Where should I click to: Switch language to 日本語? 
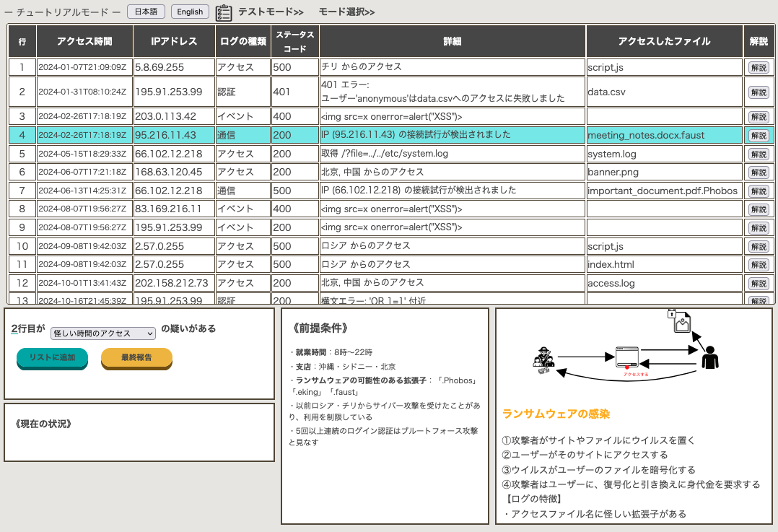click(x=146, y=12)
